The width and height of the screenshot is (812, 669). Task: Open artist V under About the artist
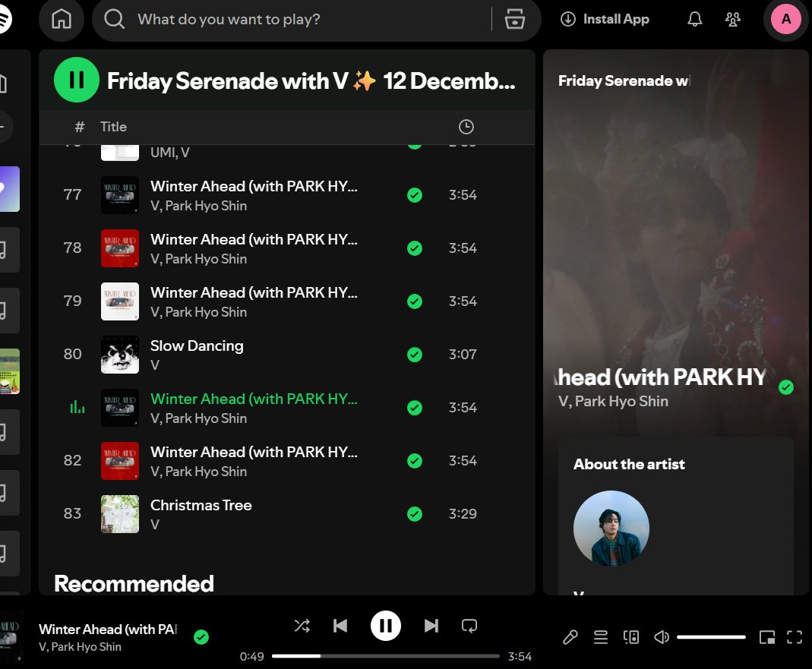coord(611,528)
